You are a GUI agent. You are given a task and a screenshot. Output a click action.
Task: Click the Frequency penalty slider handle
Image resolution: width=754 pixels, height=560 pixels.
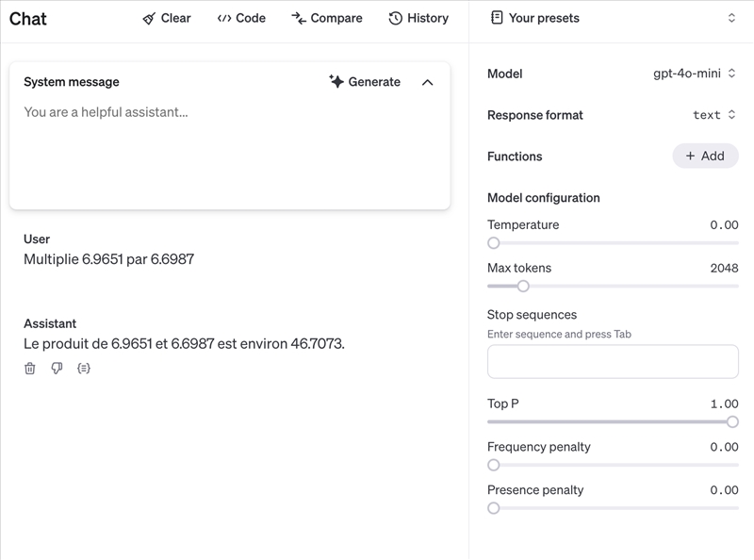(494, 465)
